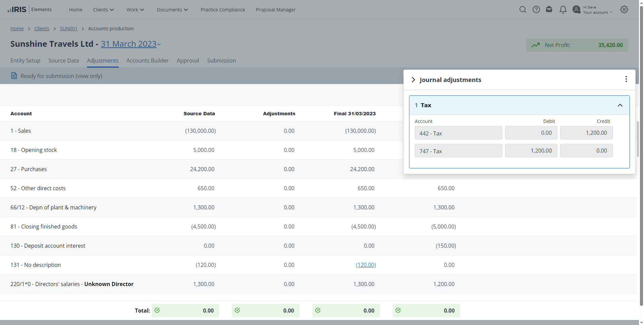Click the user avatar icon
The width and height of the screenshot is (644, 325).
(577, 9)
